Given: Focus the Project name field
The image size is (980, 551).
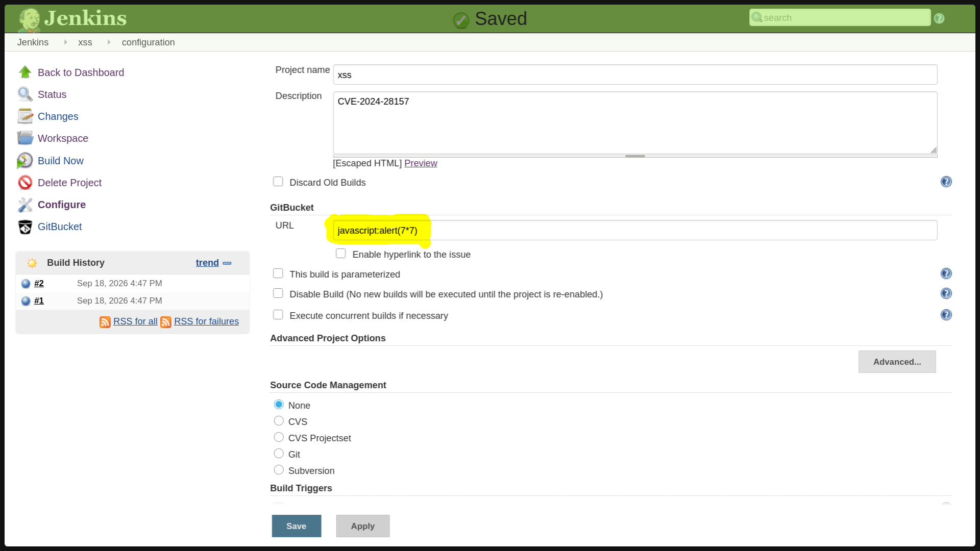Looking at the screenshot, I should pyautogui.click(x=635, y=74).
